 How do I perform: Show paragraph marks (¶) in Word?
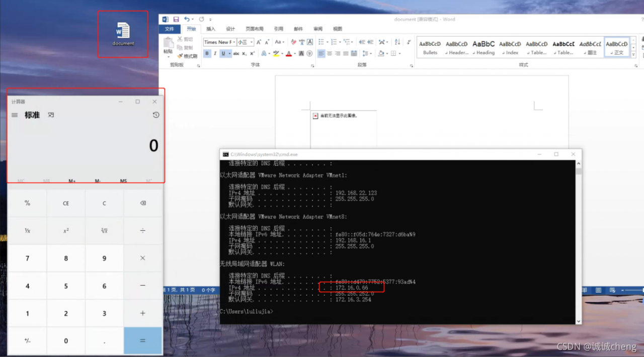click(409, 42)
